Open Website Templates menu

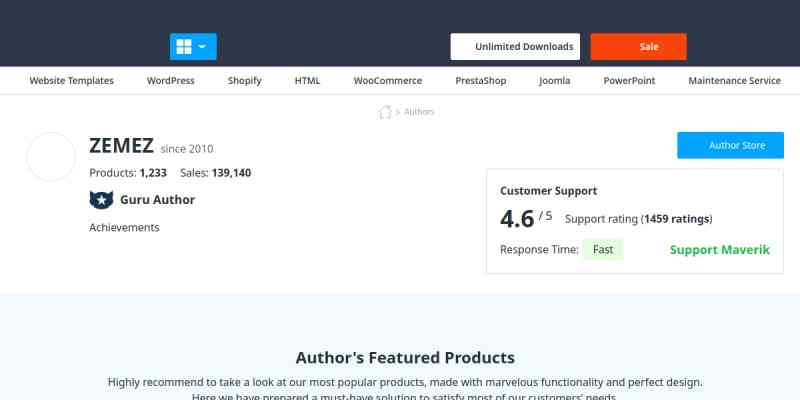72,81
